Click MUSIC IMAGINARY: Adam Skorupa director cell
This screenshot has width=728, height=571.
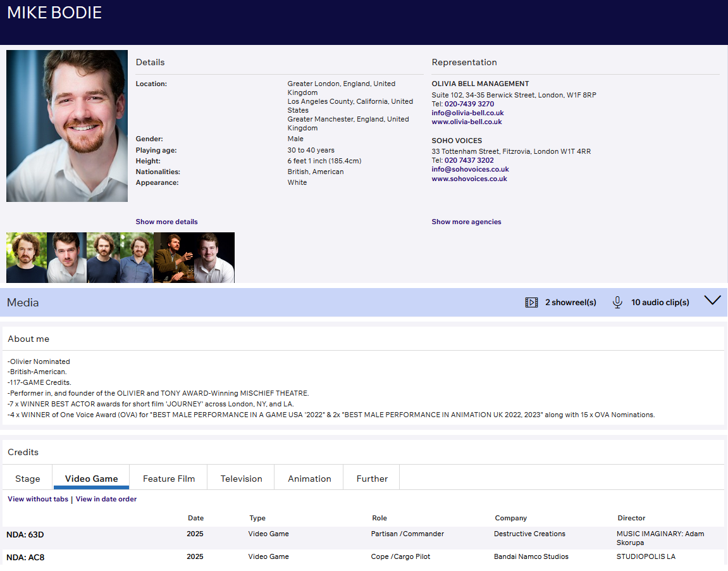click(x=660, y=538)
